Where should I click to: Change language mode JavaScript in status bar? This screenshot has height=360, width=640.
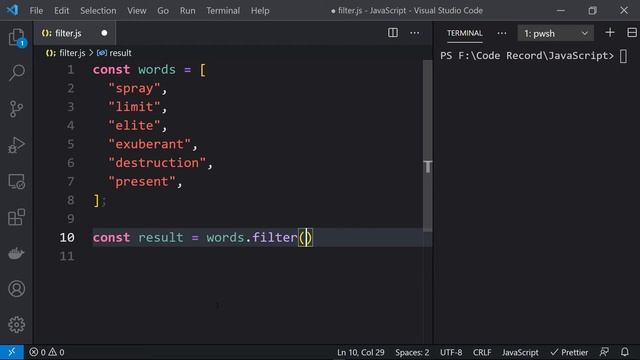520,352
